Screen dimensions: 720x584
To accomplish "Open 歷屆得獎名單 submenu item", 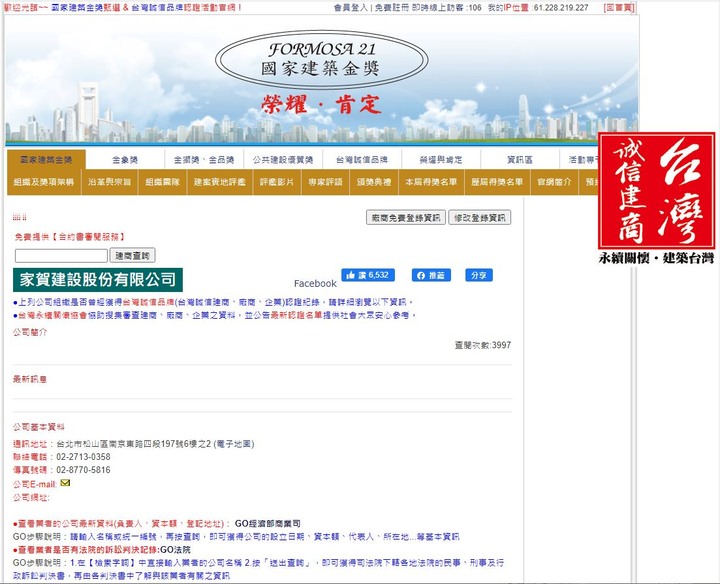I will (x=497, y=182).
